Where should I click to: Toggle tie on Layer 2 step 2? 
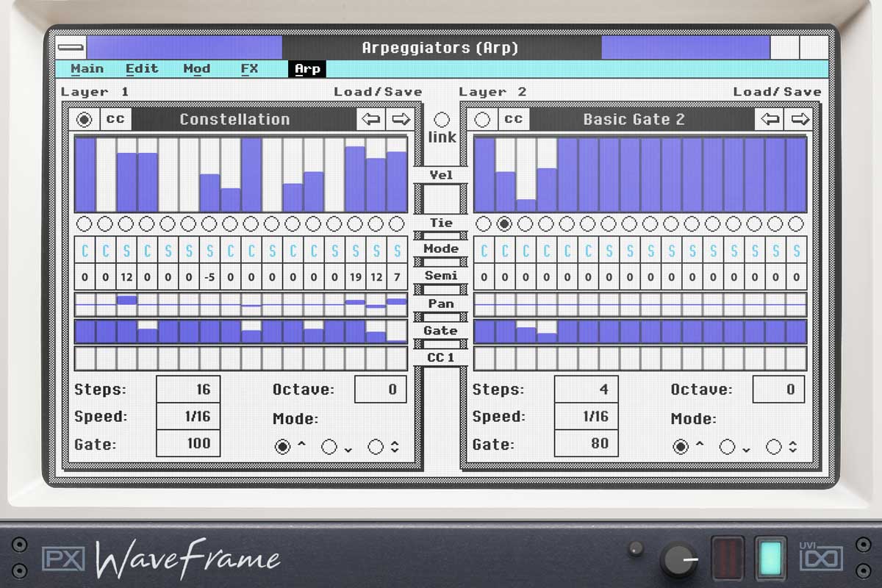(x=504, y=224)
